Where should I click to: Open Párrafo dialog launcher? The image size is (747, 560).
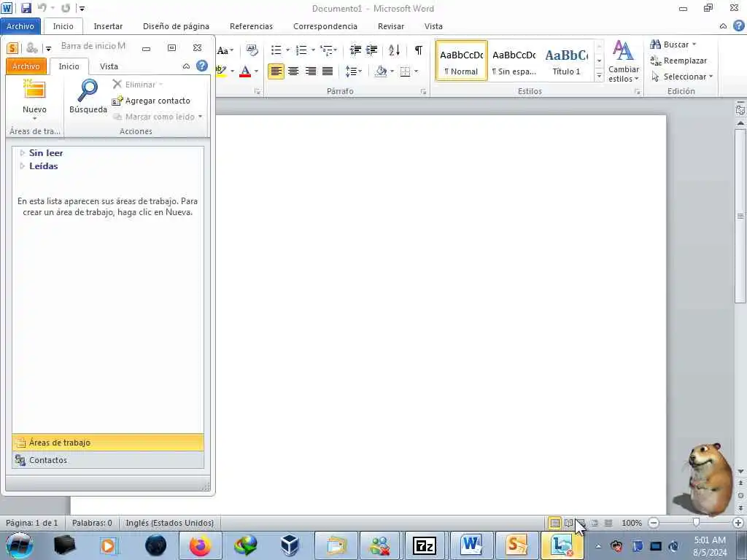[x=423, y=91]
